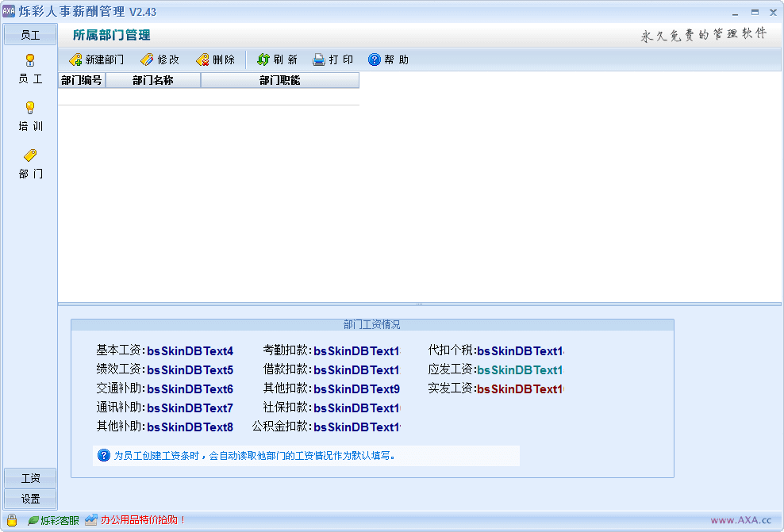Click the lock icon in status bar
The image size is (784, 532).
tap(12, 520)
